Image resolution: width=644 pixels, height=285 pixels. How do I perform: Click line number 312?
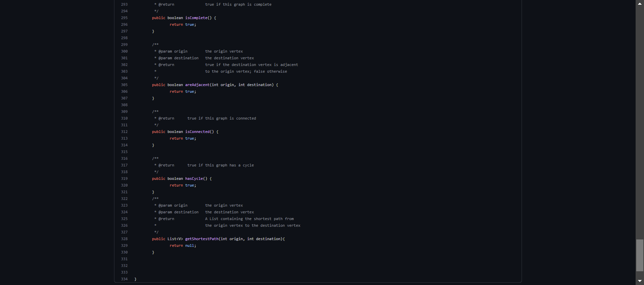coord(124,132)
